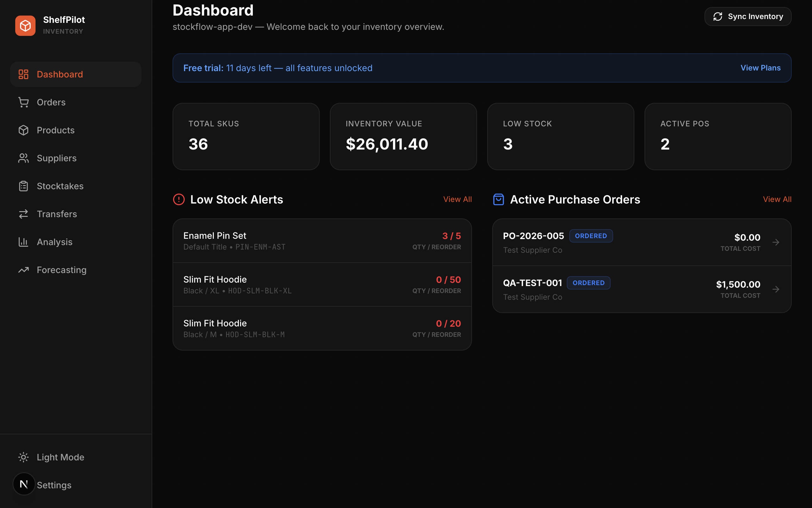The width and height of the screenshot is (812, 508).
Task: Click the ShelfPilot orange cube logo
Action: (25, 25)
